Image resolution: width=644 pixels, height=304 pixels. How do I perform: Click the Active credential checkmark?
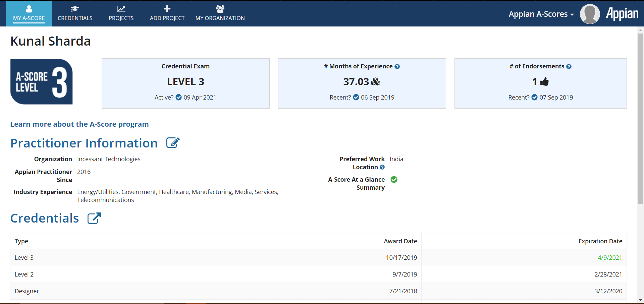pyautogui.click(x=179, y=97)
